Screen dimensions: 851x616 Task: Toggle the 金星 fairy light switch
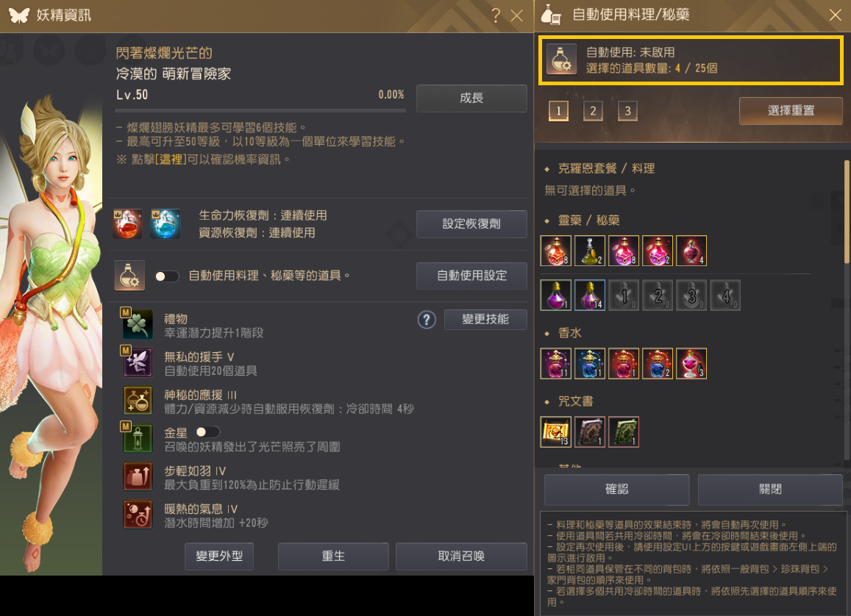pyautogui.click(x=208, y=432)
